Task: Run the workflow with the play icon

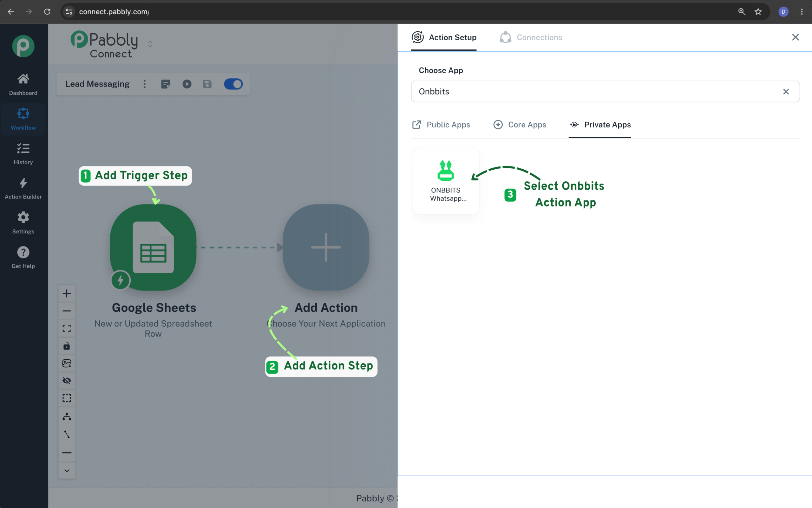Action: point(187,84)
